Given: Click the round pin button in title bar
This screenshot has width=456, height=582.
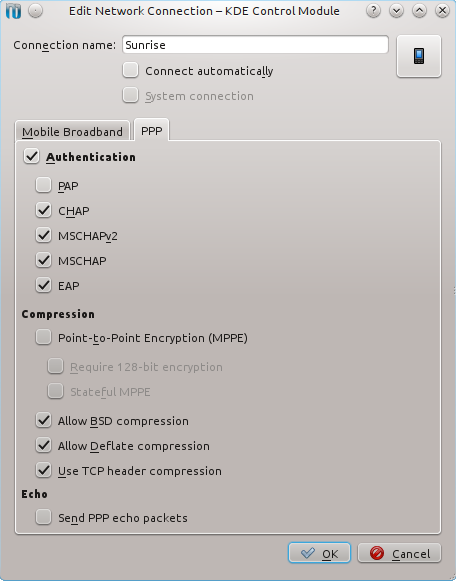Looking at the screenshot, I should (x=36, y=11).
